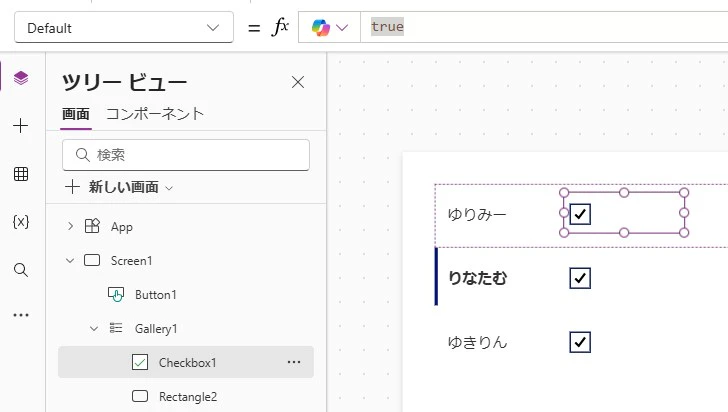
Task: Expand the App tree node
Action: pos(70,226)
